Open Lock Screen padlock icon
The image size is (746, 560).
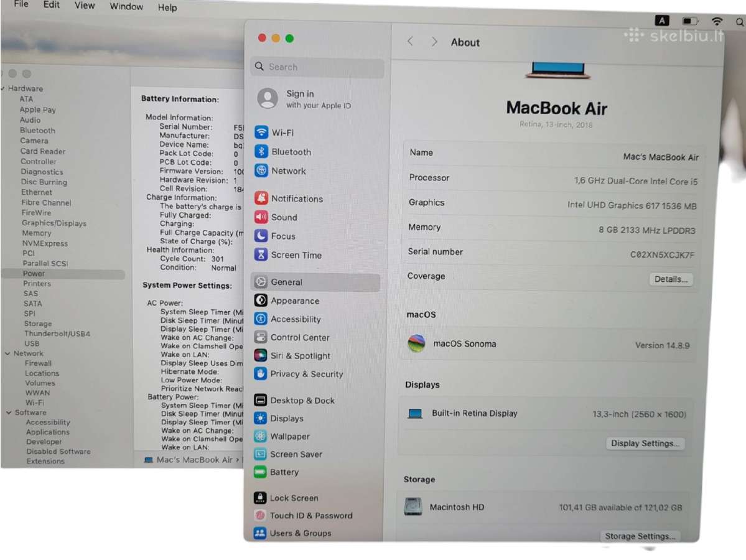tap(260, 498)
